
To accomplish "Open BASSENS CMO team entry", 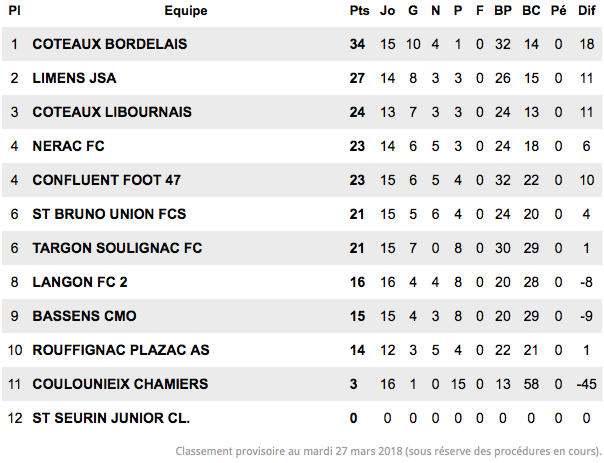I will pos(84,316).
